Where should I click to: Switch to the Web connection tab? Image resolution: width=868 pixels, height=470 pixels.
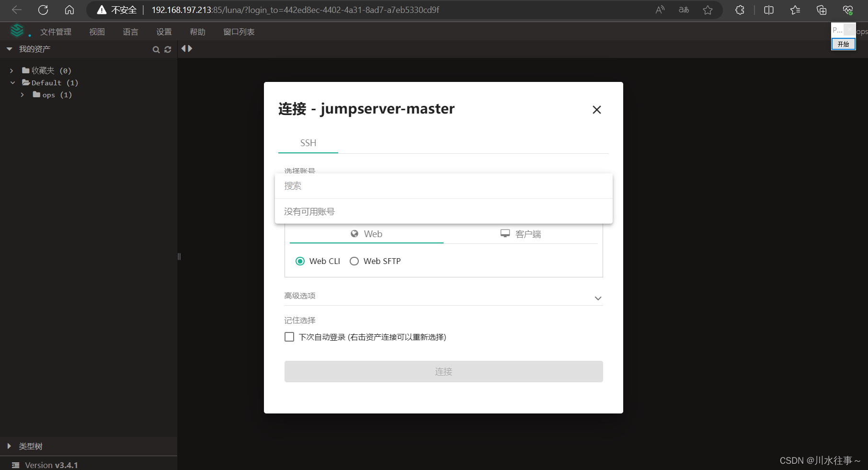pos(366,234)
